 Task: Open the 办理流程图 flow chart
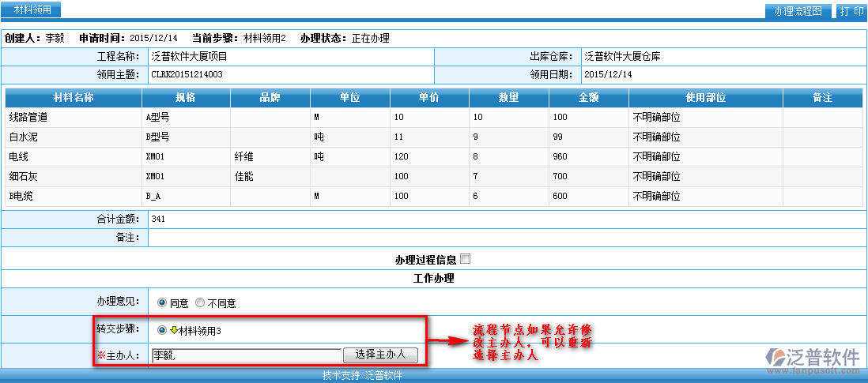[798, 11]
